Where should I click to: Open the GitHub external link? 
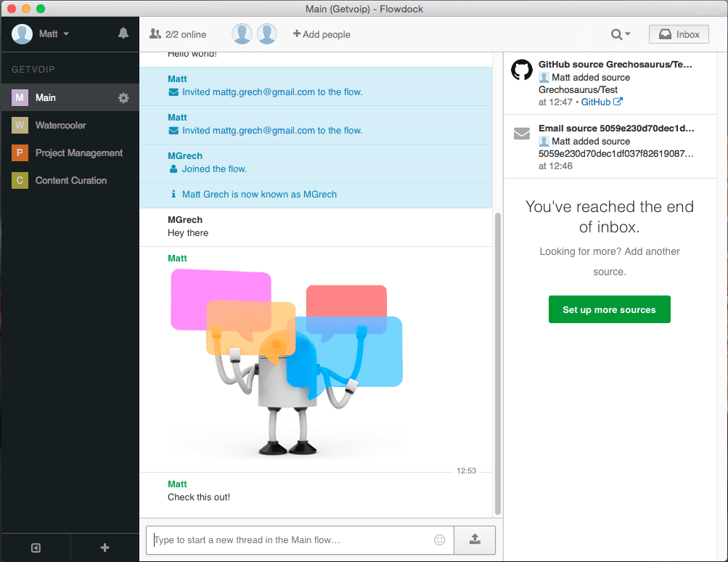click(x=601, y=102)
